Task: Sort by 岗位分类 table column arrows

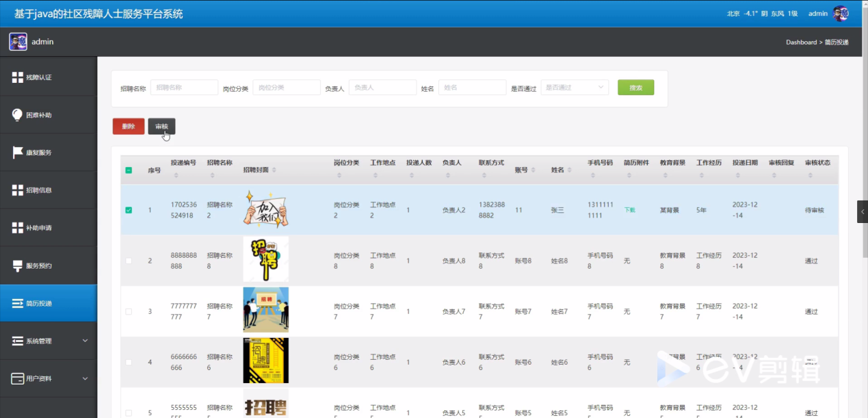Action: (x=339, y=176)
